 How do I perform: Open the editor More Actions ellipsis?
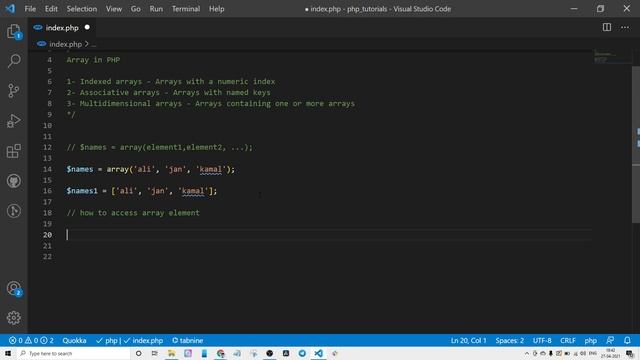pos(625,27)
